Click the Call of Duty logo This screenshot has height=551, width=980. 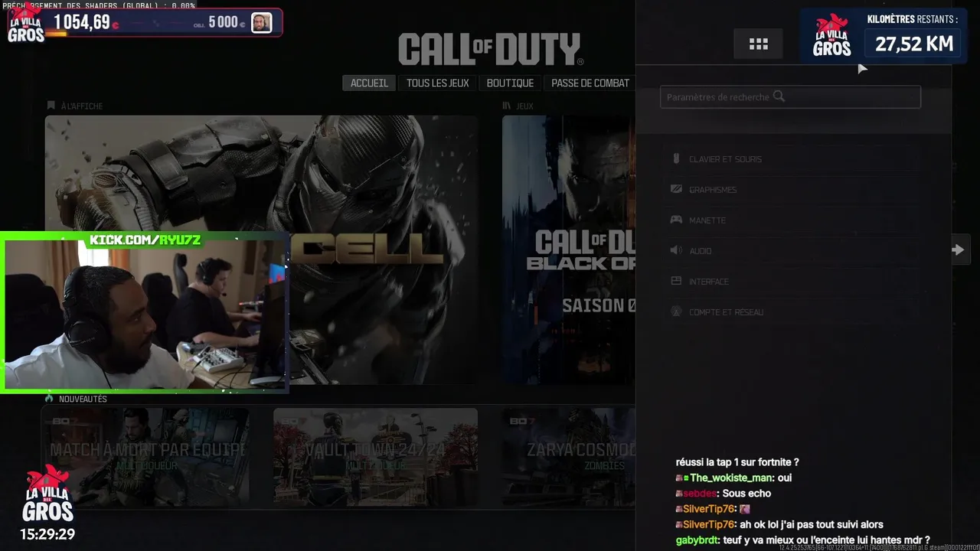pos(491,50)
